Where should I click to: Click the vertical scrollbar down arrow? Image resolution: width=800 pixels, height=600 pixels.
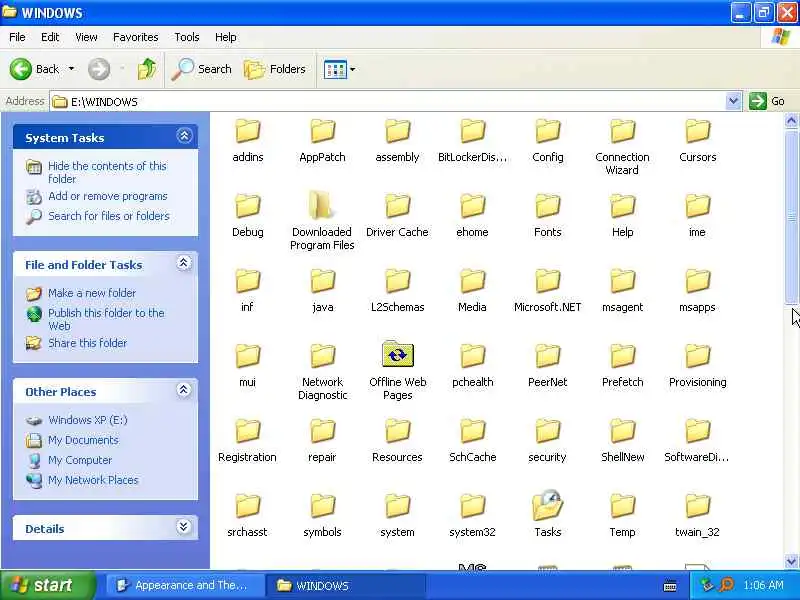(791, 561)
